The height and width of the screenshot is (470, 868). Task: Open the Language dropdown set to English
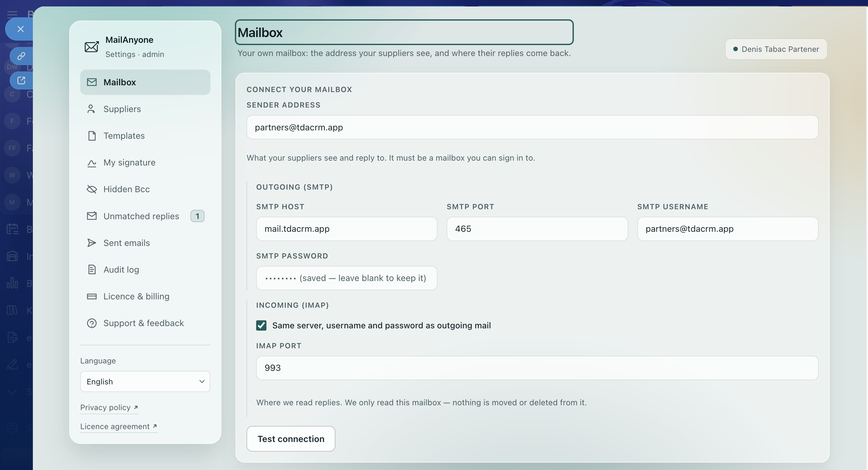pos(145,381)
